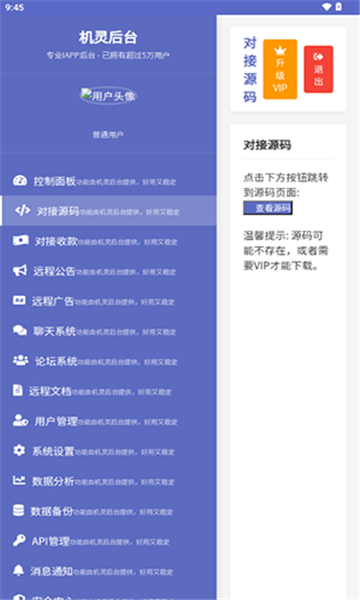
Task: Open the 数据分析 menu item
Action: pyautogui.click(x=108, y=481)
